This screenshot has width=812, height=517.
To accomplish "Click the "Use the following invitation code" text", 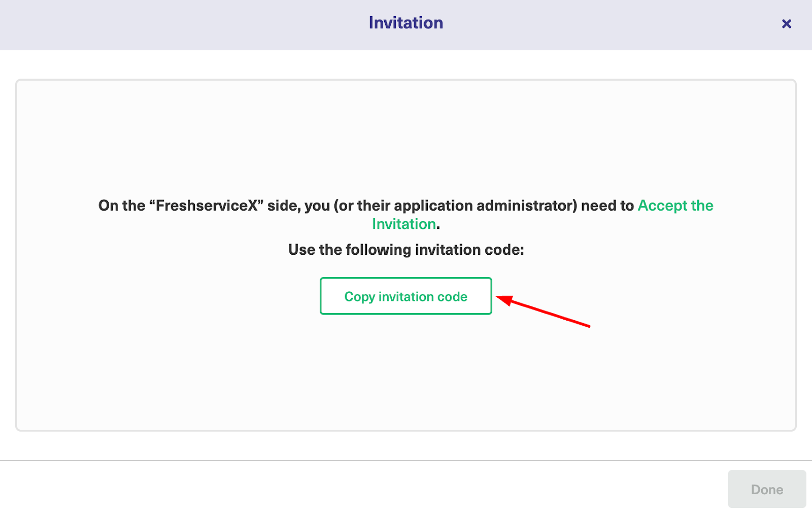I will 405,250.
